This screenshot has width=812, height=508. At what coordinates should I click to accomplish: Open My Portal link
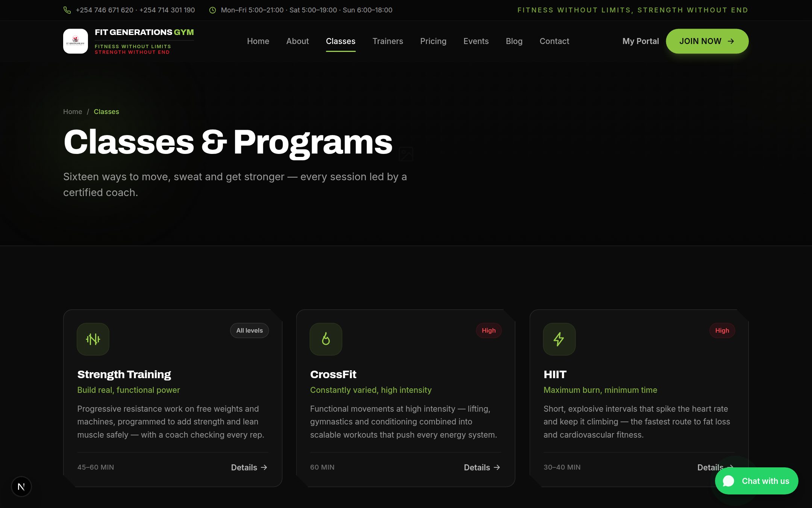[641, 41]
